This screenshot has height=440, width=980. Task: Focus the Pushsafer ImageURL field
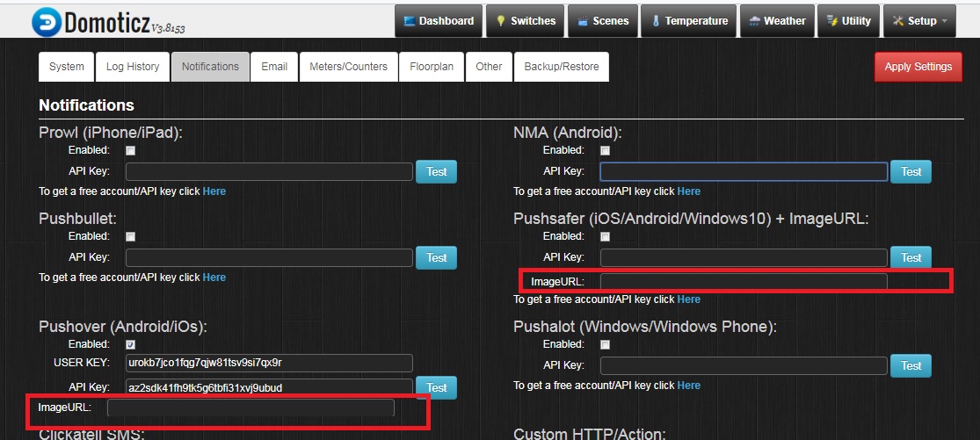[x=744, y=281]
